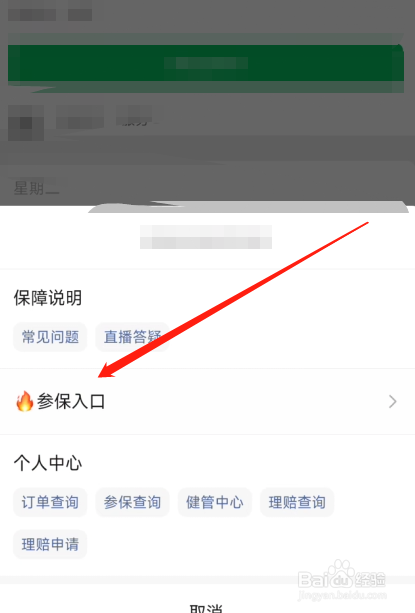Open the 常见问题 chip

pyautogui.click(x=50, y=337)
